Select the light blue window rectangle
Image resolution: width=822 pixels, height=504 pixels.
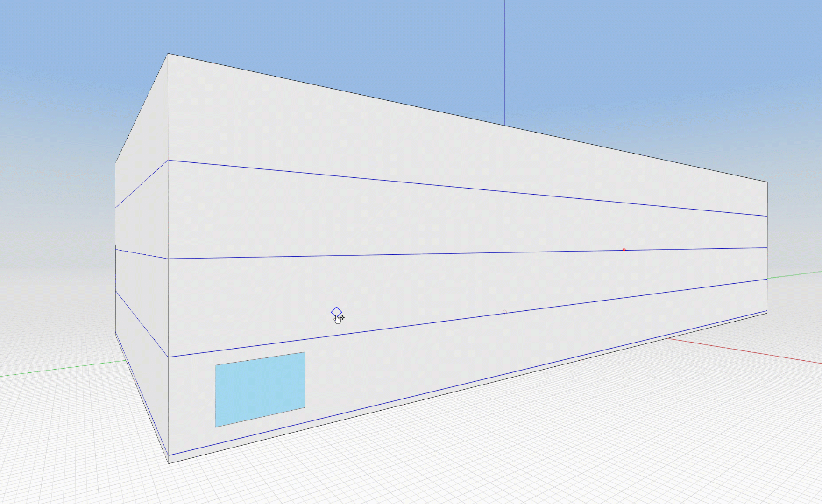[x=260, y=389]
